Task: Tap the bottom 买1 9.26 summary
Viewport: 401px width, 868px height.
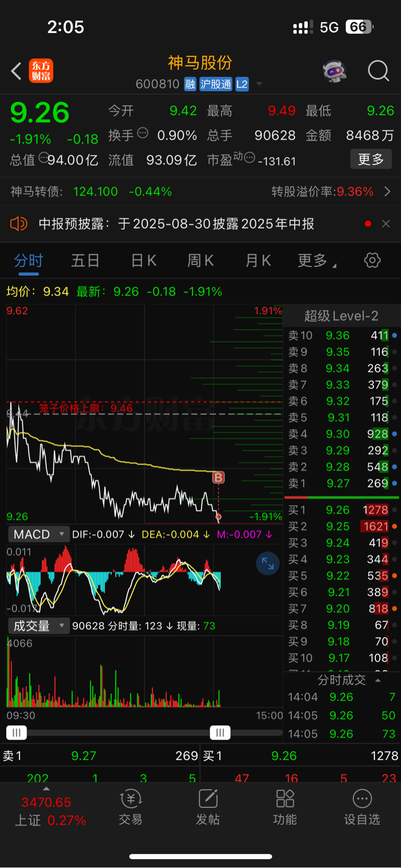Action: click(x=301, y=756)
